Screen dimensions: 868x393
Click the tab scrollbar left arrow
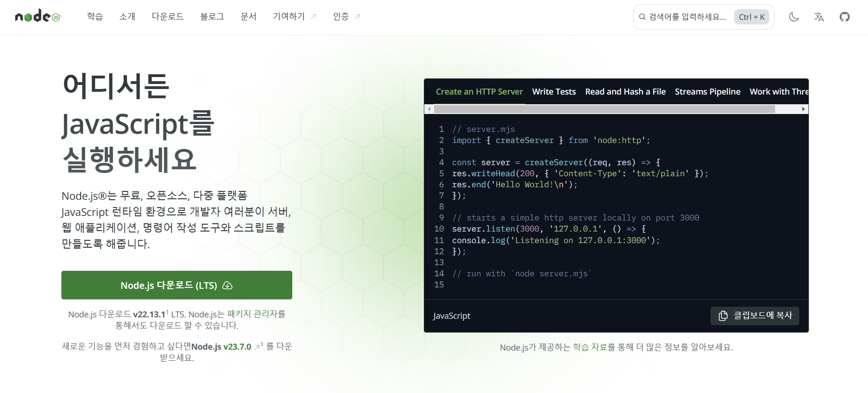click(429, 109)
